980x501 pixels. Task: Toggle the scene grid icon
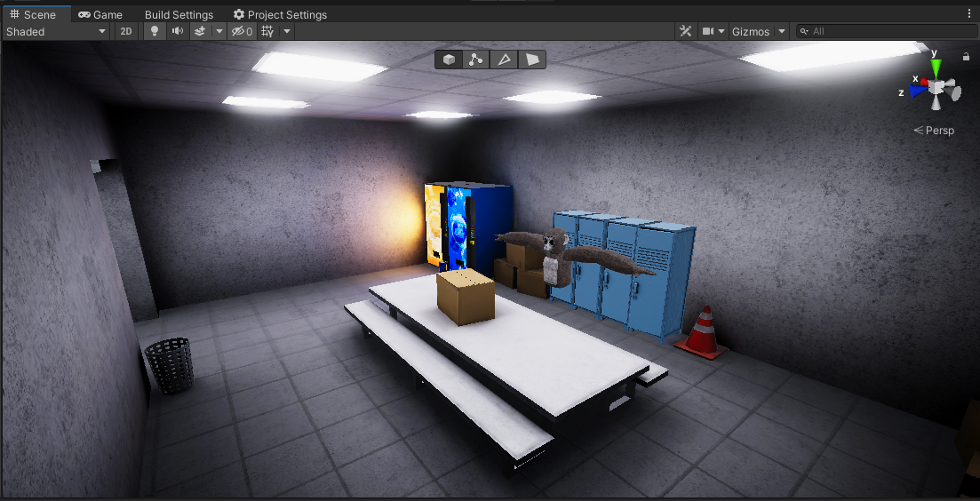pos(267,31)
